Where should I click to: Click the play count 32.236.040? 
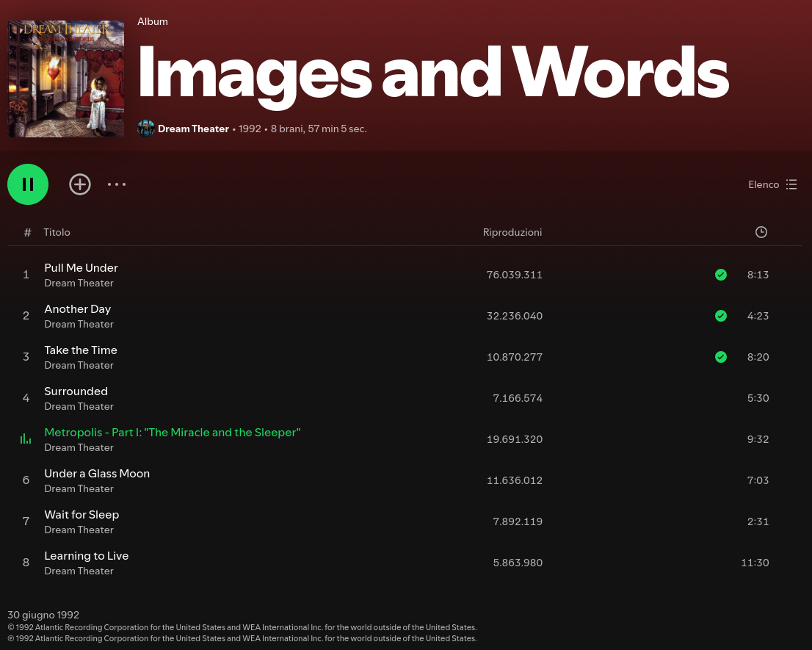(514, 316)
